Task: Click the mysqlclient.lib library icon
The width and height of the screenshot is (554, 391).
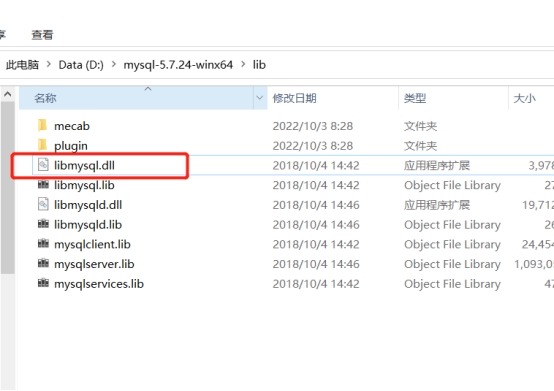Action: coord(43,244)
